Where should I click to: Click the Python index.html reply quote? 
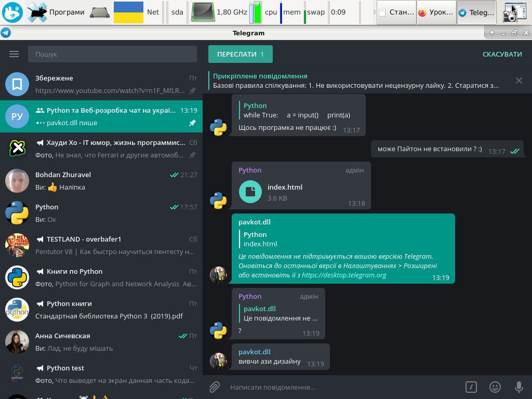click(260, 239)
